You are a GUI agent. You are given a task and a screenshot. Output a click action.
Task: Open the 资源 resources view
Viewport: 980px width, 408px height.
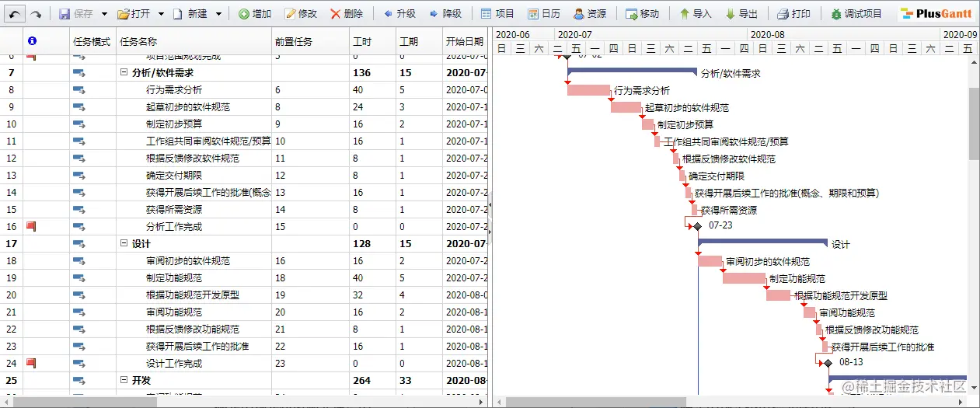coord(590,14)
